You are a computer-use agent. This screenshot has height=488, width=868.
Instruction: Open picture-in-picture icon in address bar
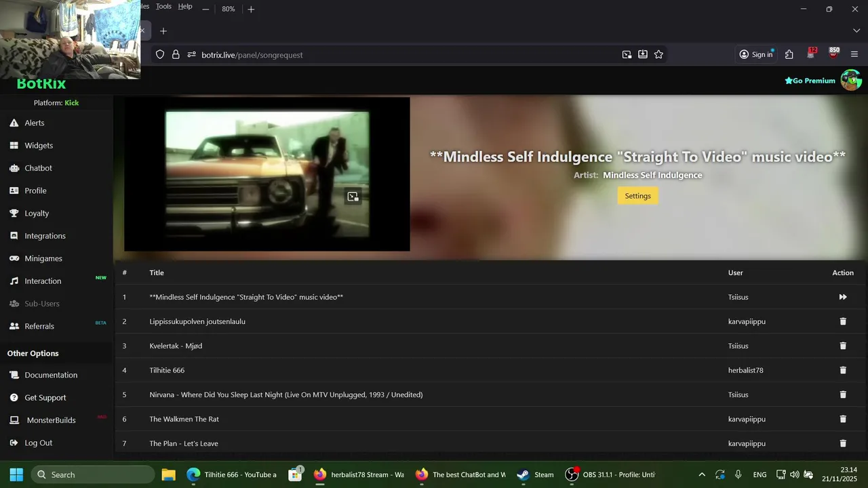627,54
